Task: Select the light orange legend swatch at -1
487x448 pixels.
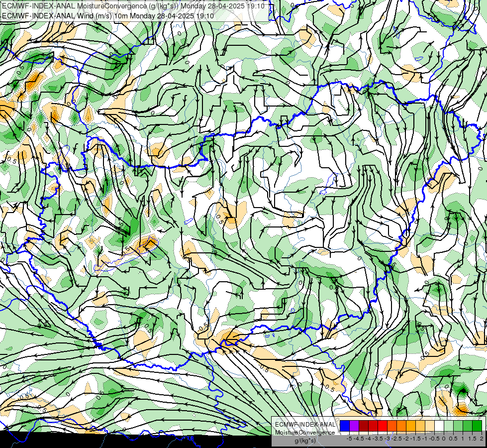Action: [x=420, y=426]
